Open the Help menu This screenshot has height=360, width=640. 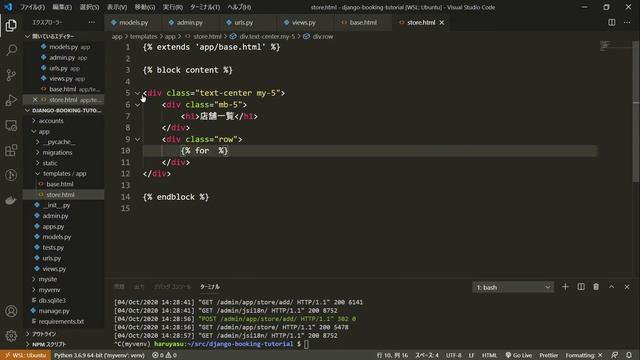pyautogui.click(x=239, y=7)
